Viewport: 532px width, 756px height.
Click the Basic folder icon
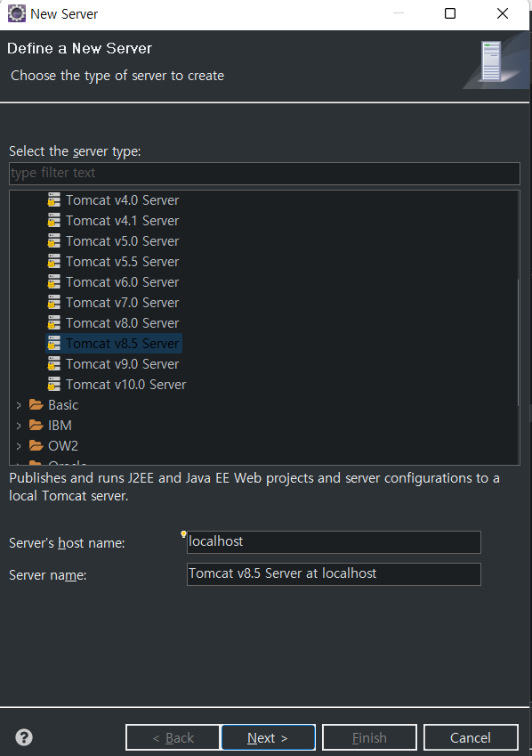pos(36,404)
